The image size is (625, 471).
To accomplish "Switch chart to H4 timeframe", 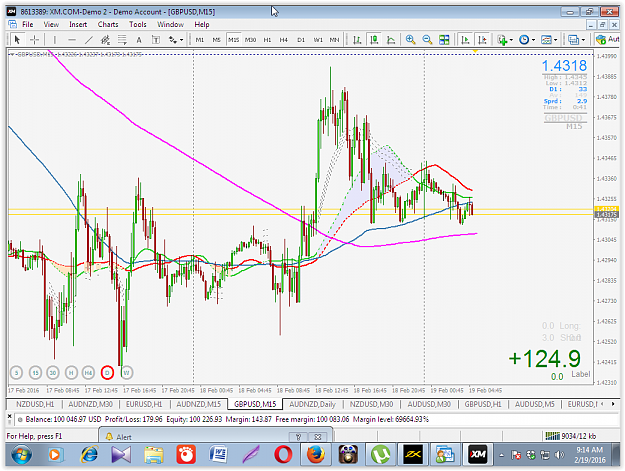I will (284, 40).
